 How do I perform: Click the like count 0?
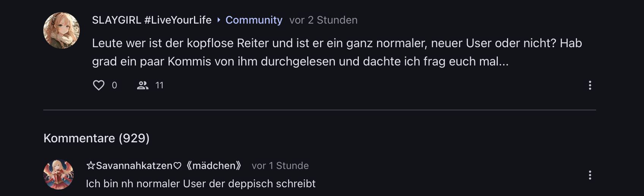click(x=114, y=85)
